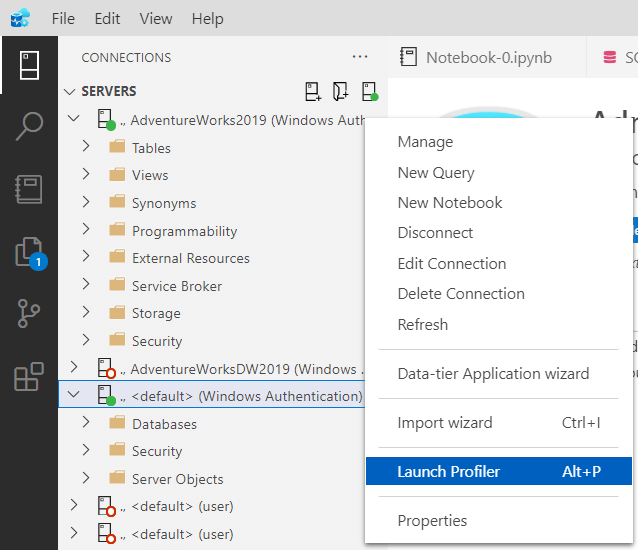Viewport: 638px width, 550px height.
Task: Expand the Tables folder
Action: click(x=86, y=147)
